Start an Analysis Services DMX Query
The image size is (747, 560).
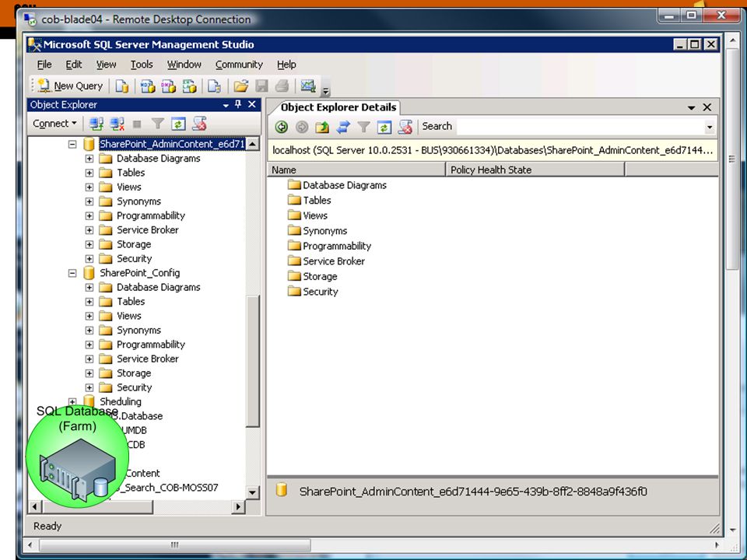coord(168,86)
